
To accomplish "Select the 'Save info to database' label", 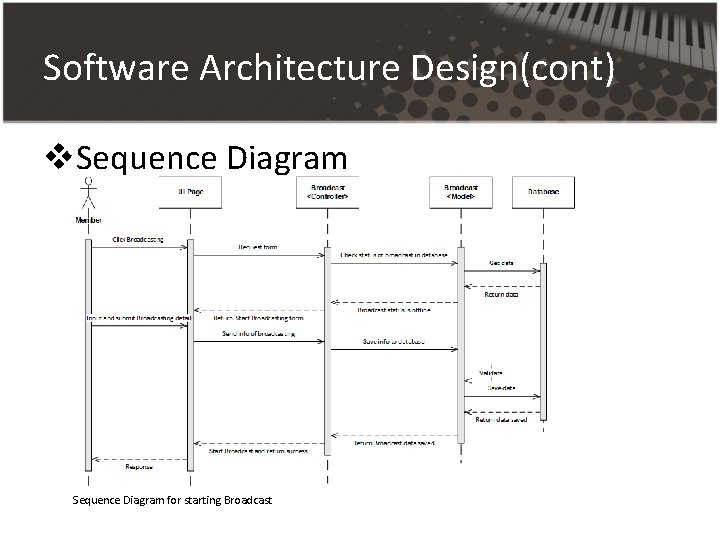I will 394,342.
